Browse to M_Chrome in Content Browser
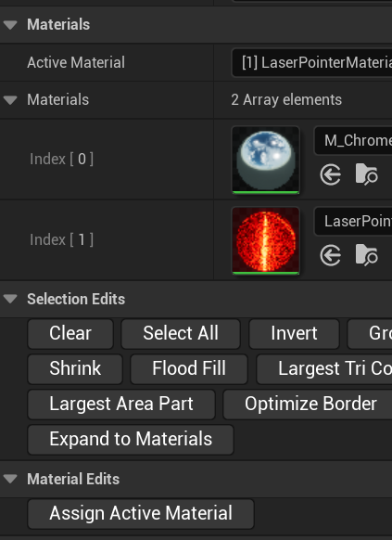Viewport: 392px width, 540px height. [367, 174]
